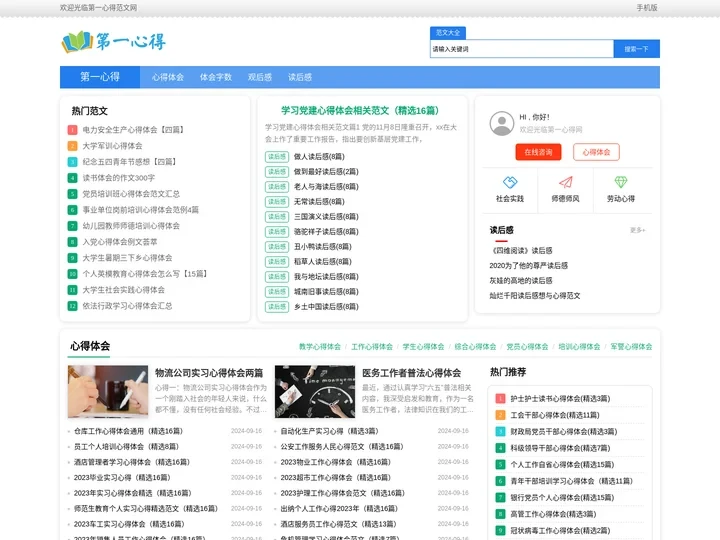Select the 范文大全 search tab
Screen dimensions: 720x540
448,33
